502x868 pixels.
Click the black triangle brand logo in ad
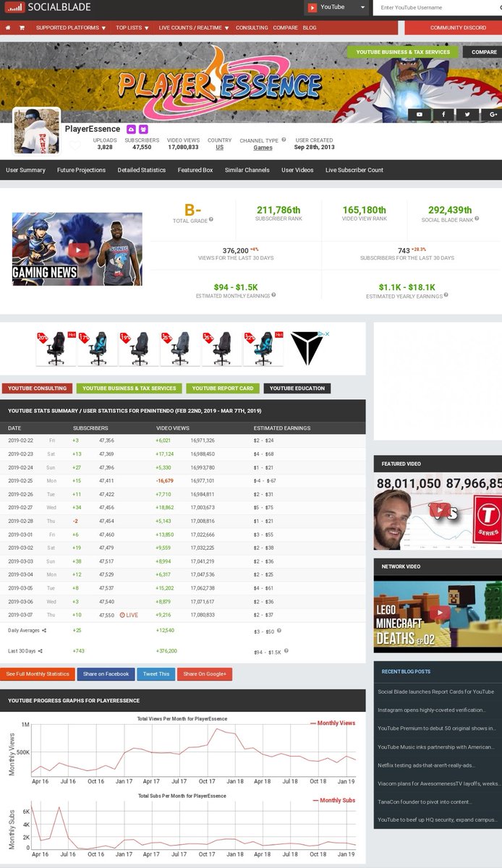[306, 348]
